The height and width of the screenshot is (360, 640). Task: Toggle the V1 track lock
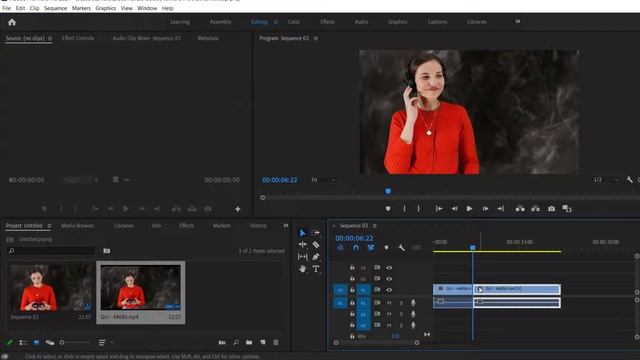click(x=352, y=290)
